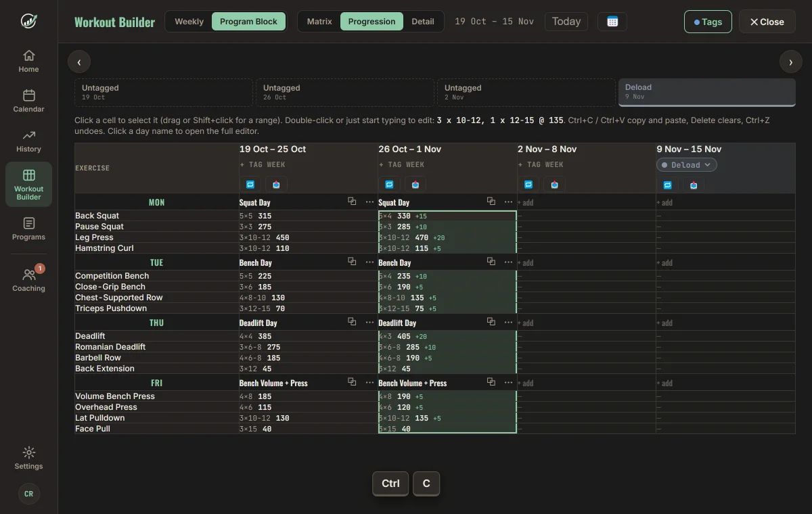The image size is (812, 514).
Task: Switch to the Matrix tab
Action: [319, 22]
